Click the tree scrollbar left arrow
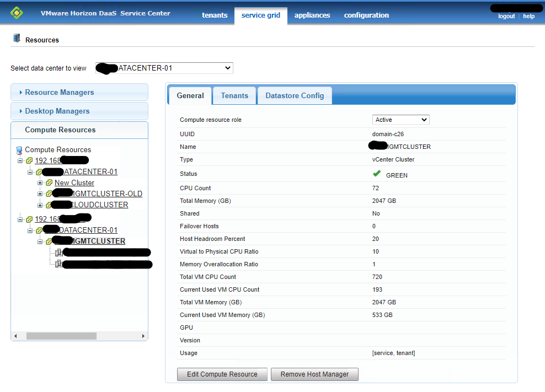 coord(15,336)
